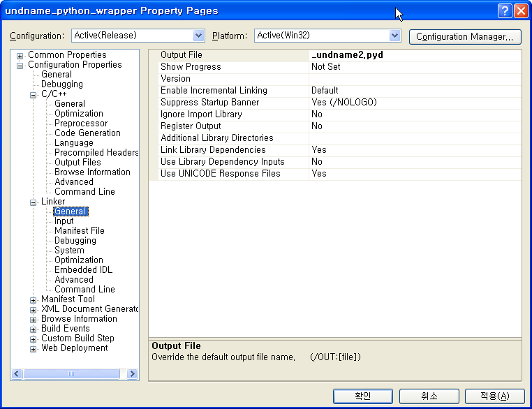Image resolution: width=532 pixels, height=409 pixels.
Task: Click Output File value _undname2.pyd
Action: (348, 55)
